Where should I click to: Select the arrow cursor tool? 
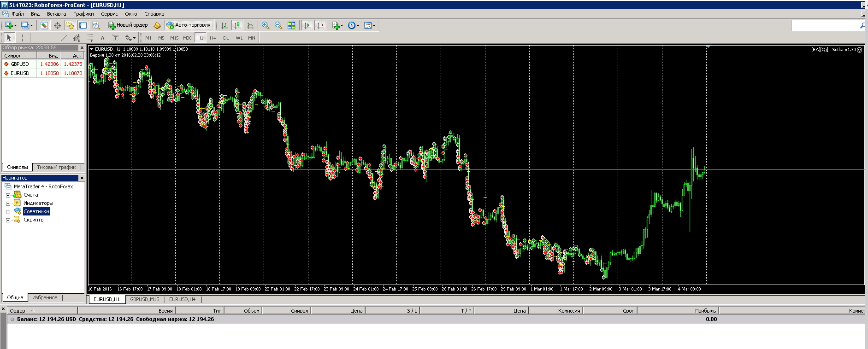(x=9, y=38)
